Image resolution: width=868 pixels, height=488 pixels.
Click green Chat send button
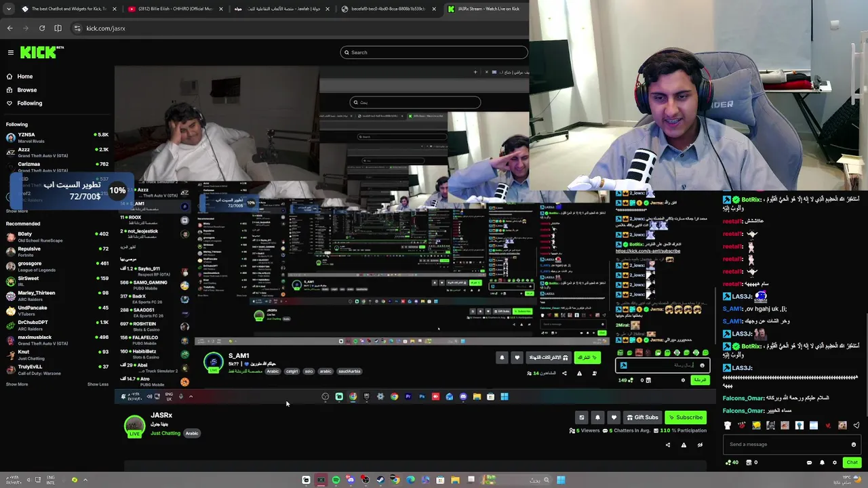(x=852, y=462)
